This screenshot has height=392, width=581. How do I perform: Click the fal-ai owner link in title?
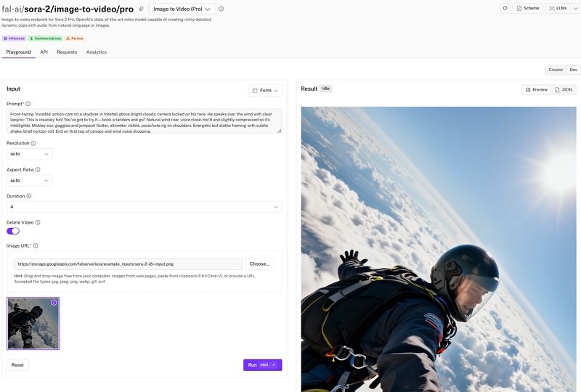(x=11, y=9)
